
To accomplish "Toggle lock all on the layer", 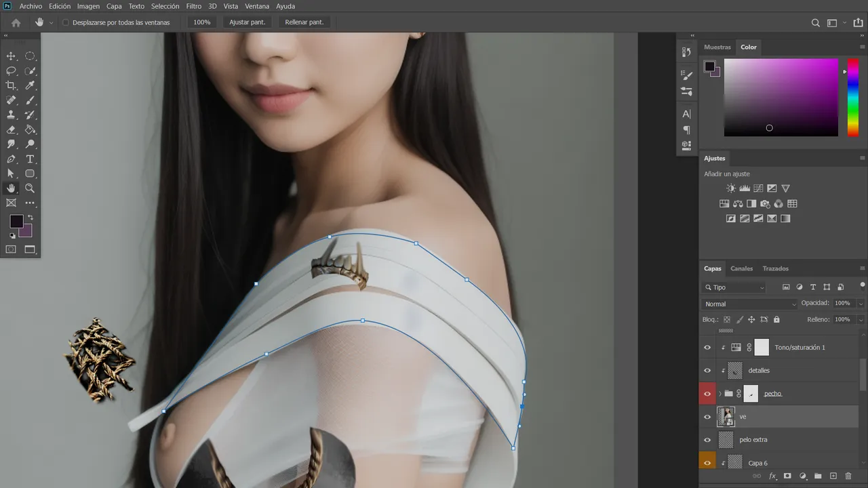I will pyautogui.click(x=776, y=319).
